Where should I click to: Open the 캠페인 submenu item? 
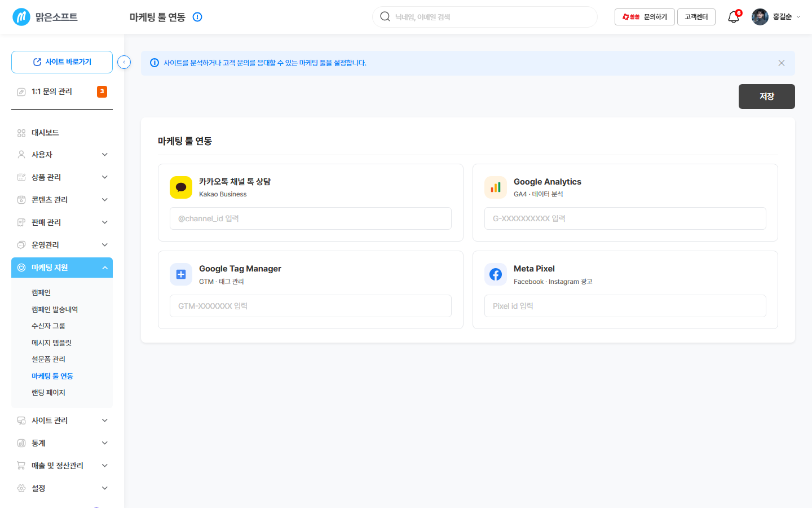41,292
